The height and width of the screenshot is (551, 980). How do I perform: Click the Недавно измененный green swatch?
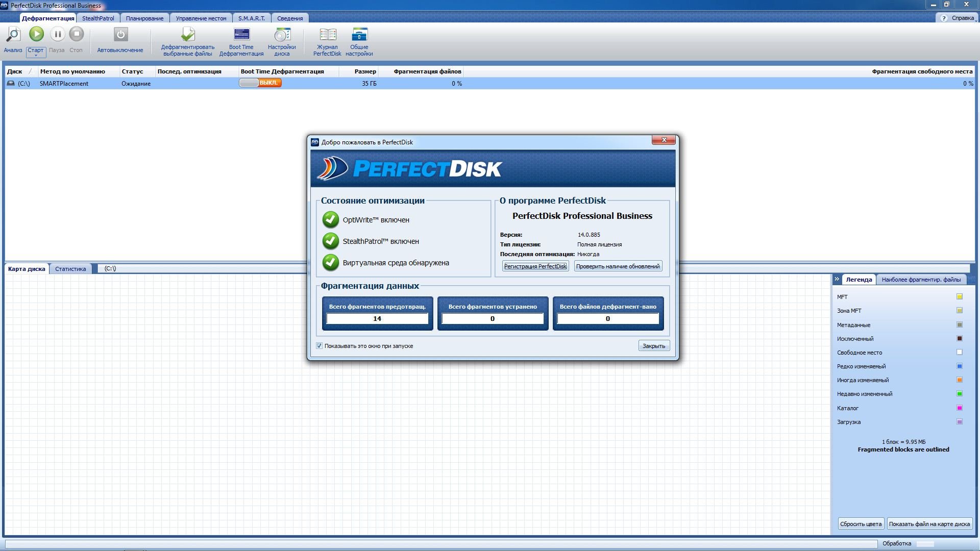point(960,393)
